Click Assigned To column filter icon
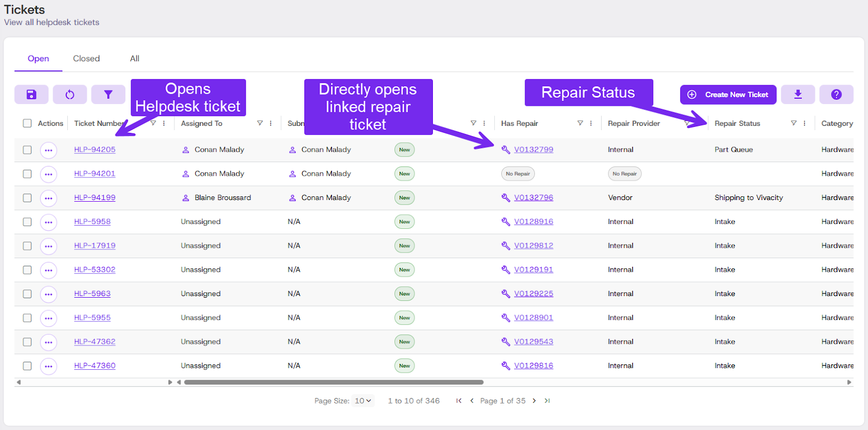 pos(260,123)
